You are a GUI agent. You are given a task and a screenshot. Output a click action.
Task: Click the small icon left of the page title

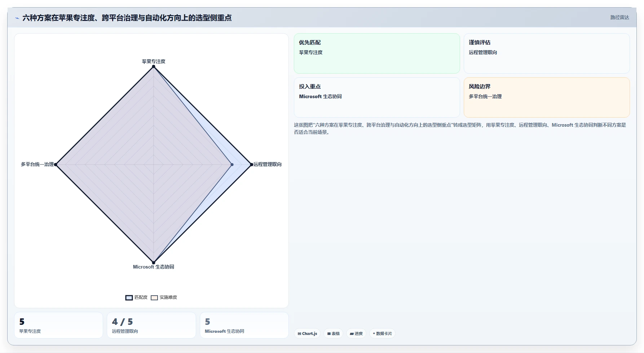(x=17, y=18)
